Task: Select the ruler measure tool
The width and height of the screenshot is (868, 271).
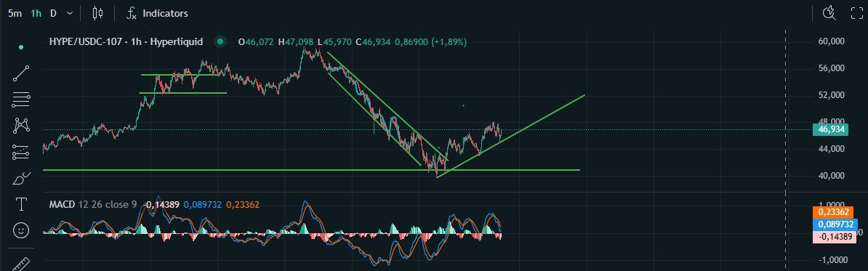Action: click(21, 263)
